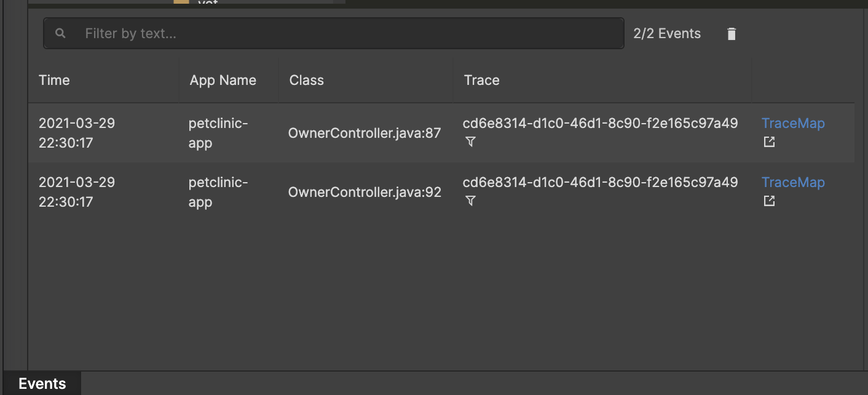Click the magnifier search icon
The image size is (868, 395).
point(60,33)
